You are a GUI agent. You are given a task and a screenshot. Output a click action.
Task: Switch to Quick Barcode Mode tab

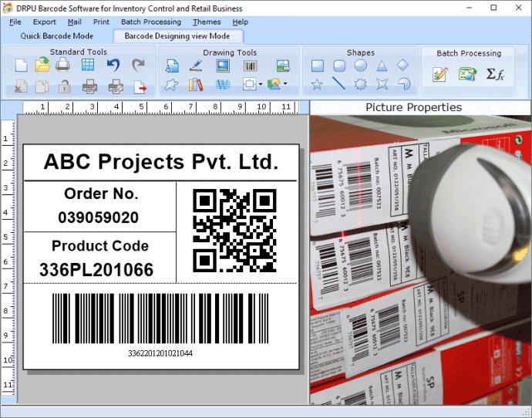point(56,36)
